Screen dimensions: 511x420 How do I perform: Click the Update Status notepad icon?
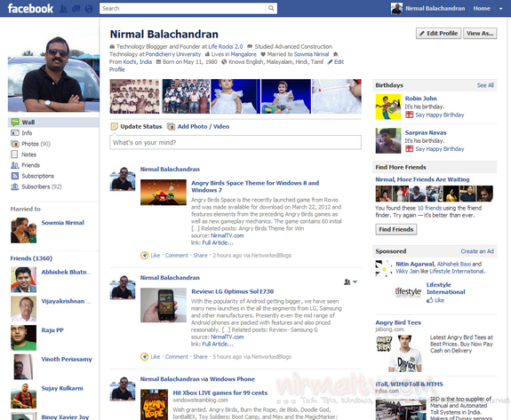coord(114,126)
